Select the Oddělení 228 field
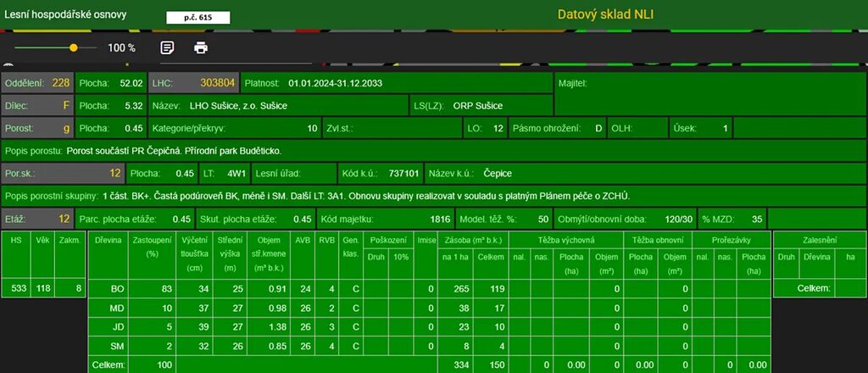Image resolution: width=868 pixels, height=373 pixels. tap(37, 83)
